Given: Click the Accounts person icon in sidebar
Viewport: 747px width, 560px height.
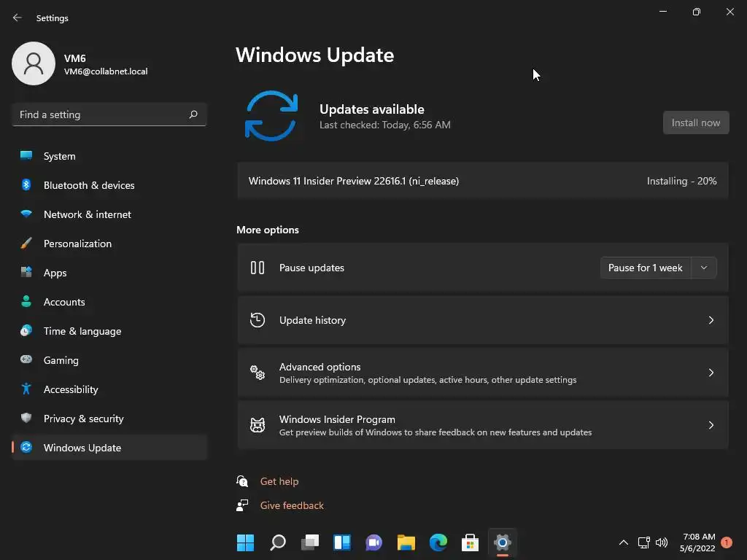Looking at the screenshot, I should 26,301.
